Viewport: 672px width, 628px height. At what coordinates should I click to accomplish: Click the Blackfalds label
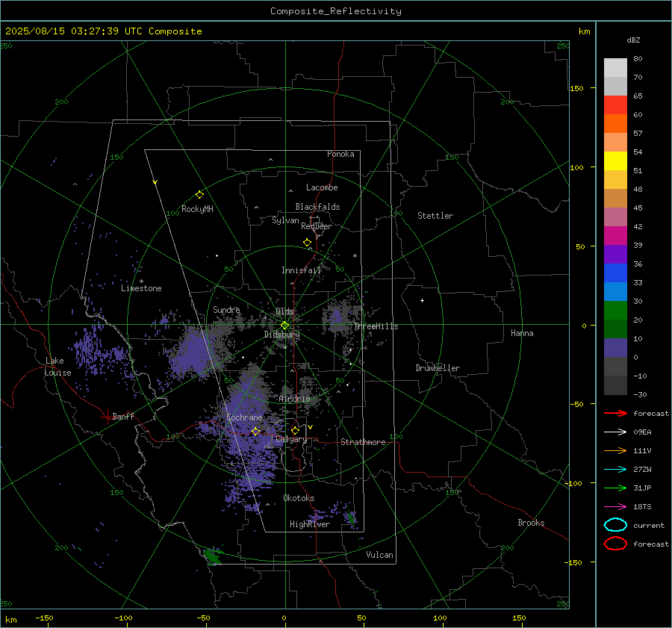click(x=317, y=207)
